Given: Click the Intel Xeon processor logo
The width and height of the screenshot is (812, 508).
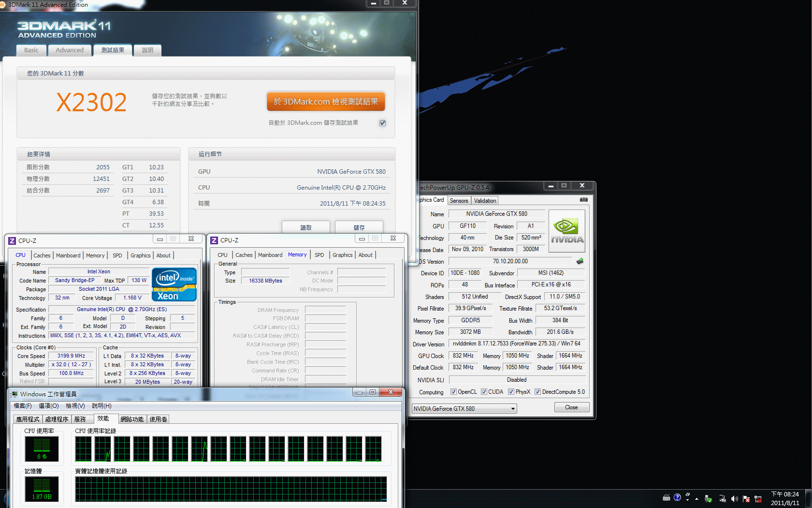Looking at the screenshot, I should 174,284.
